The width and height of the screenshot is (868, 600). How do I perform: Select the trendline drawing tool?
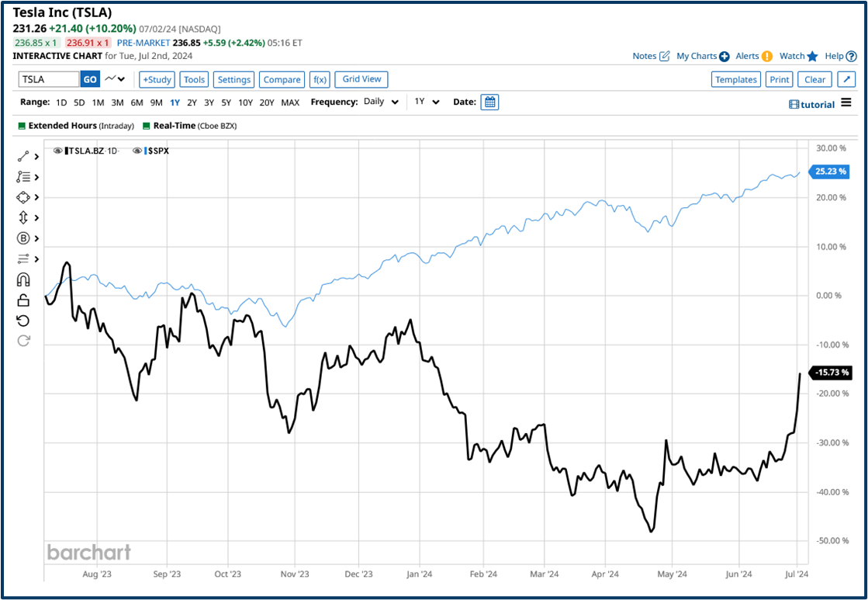click(x=22, y=156)
